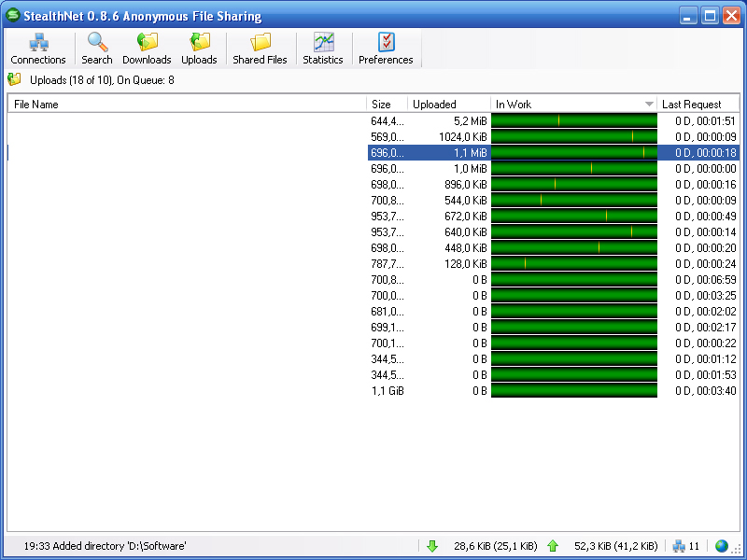The width and height of the screenshot is (747, 560).
Task: Select the row with 1024,0 KiB uploaded
Action: click(x=373, y=136)
